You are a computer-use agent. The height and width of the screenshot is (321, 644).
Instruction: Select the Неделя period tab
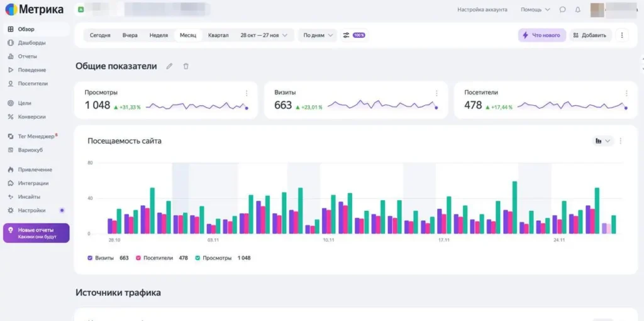pyautogui.click(x=158, y=35)
